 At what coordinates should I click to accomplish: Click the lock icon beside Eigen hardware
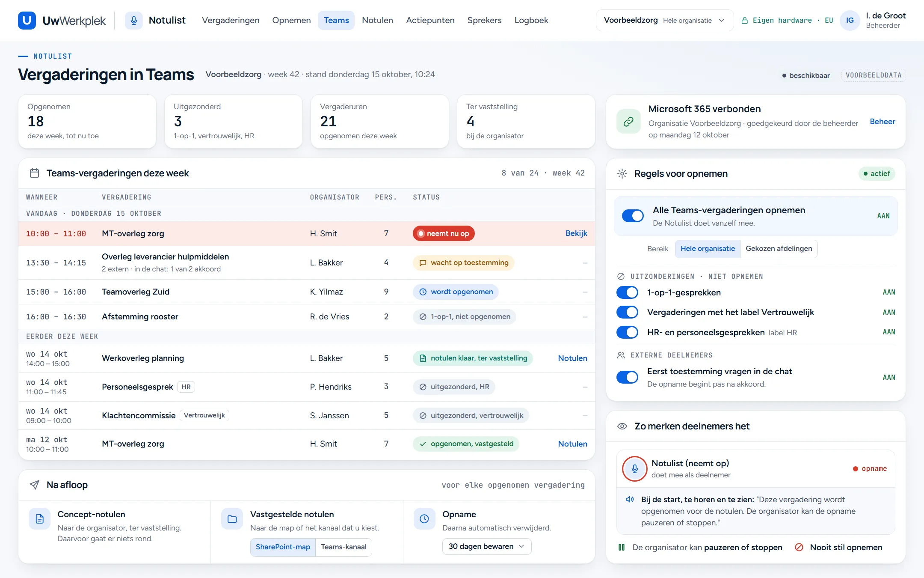(x=744, y=21)
